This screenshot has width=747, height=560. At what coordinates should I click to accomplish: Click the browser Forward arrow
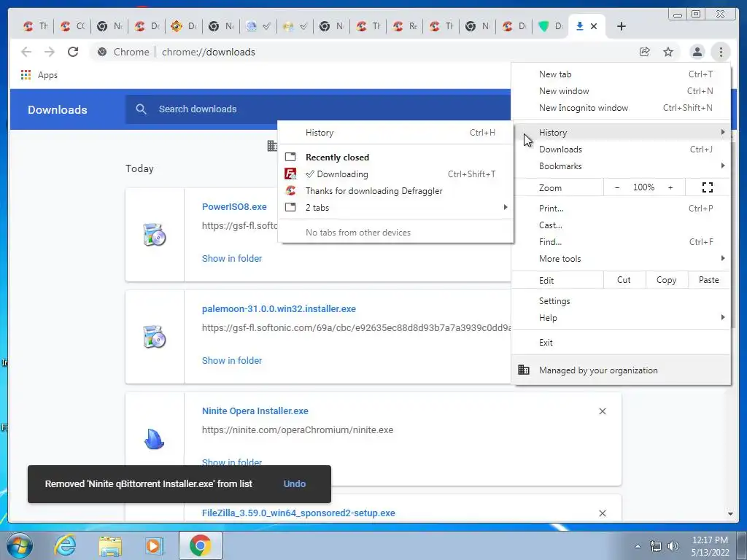50,52
